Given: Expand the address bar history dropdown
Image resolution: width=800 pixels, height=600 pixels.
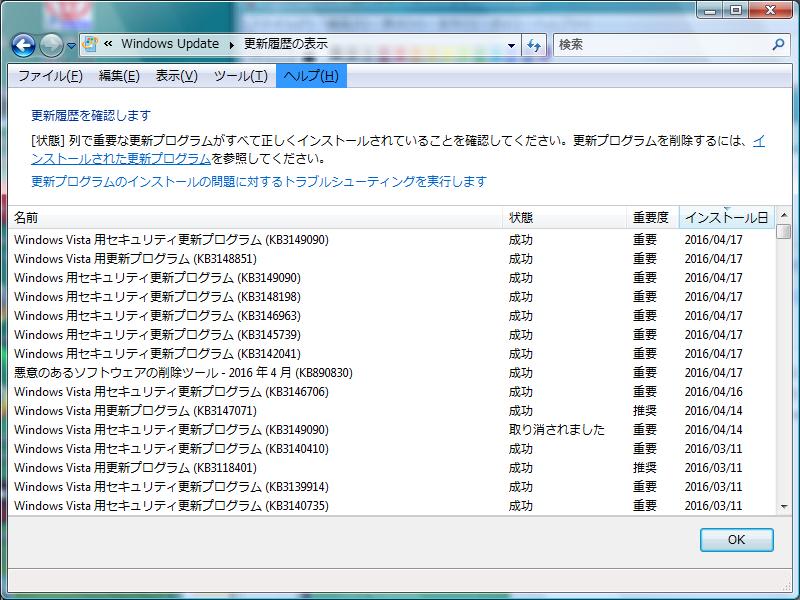Looking at the screenshot, I should coord(511,45).
